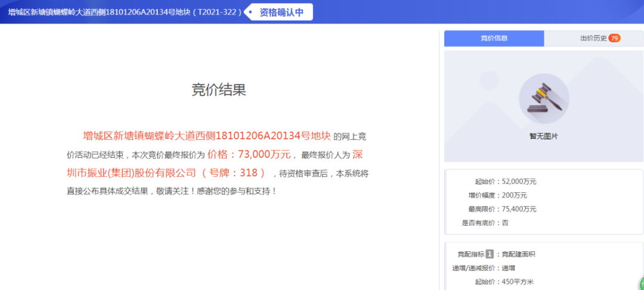Click the numbered 1 badge beside 竞配指标
The width and height of the screenshot is (644, 290).
point(490,254)
